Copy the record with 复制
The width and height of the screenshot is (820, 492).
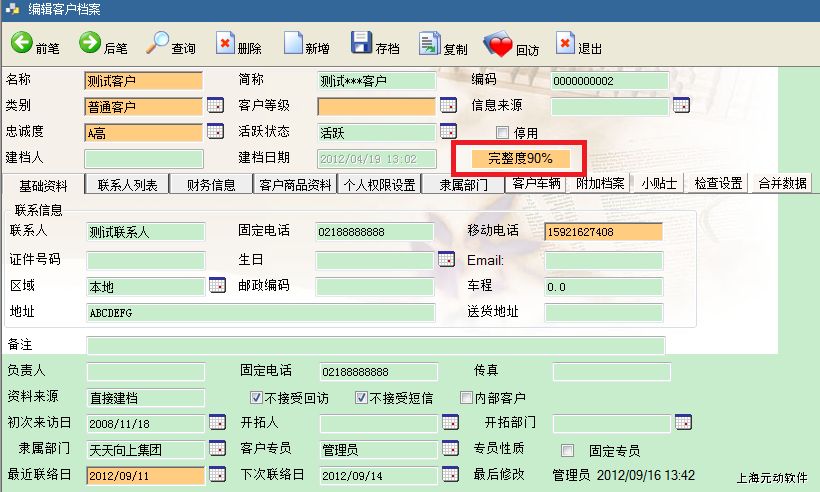pos(443,44)
